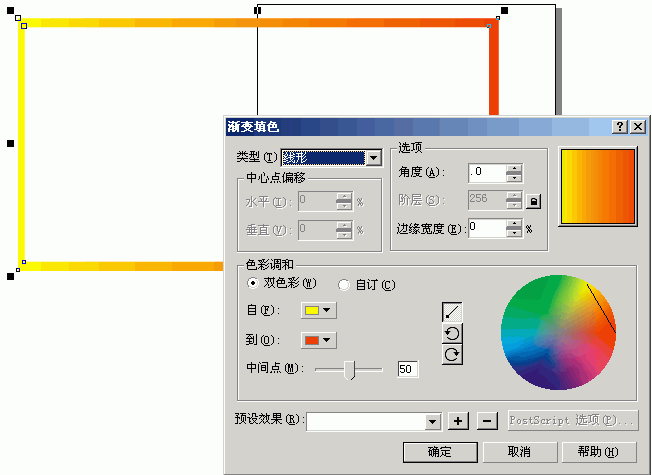Select clockwise color path icon
This screenshot has width=652, height=475.
coord(452,354)
